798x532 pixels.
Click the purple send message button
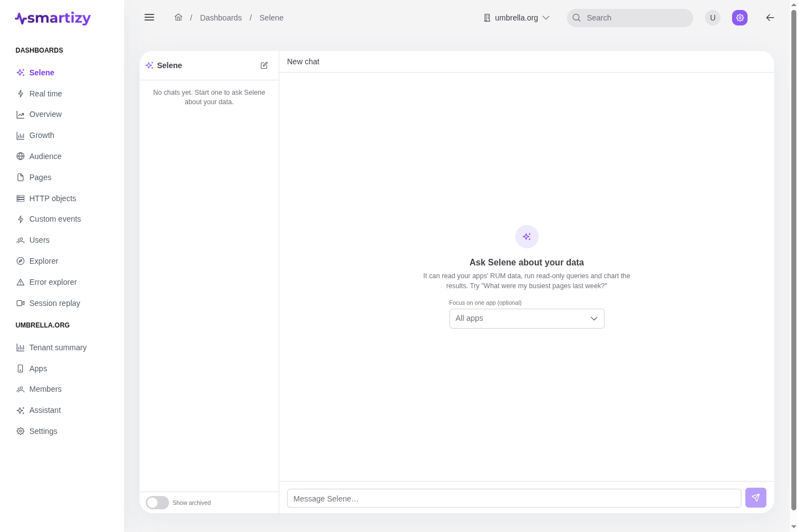point(756,498)
